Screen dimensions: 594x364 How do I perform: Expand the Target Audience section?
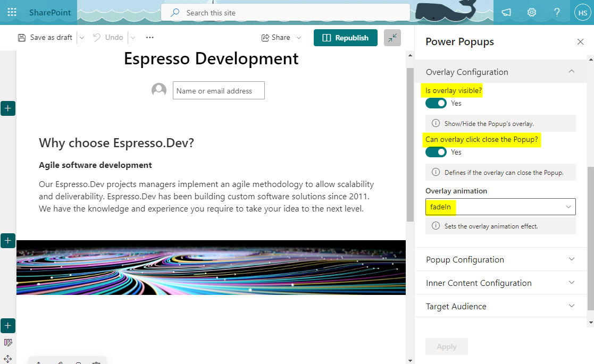click(x=500, y=306)
